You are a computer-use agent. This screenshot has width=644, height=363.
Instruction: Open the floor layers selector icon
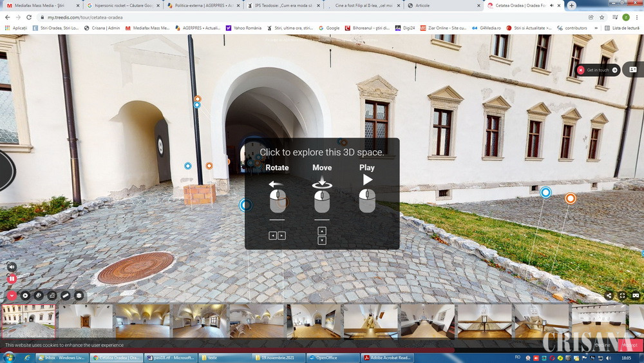coord(79,295)
